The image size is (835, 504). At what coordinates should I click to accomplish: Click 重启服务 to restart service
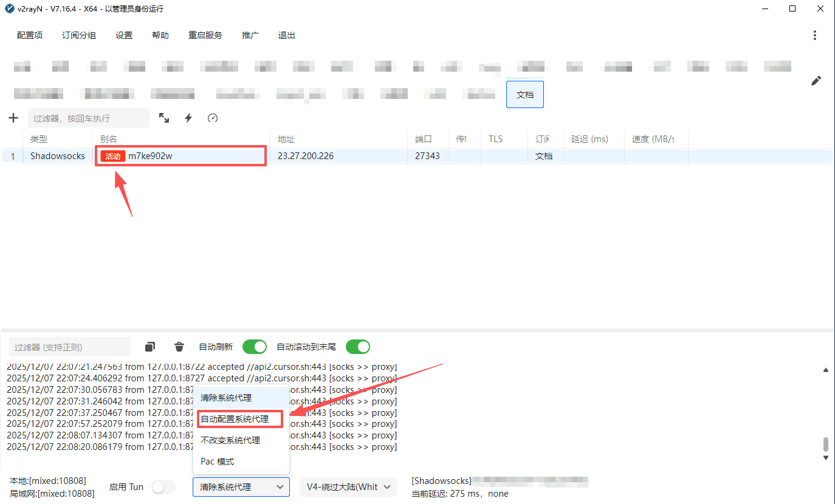pos(205,35)
